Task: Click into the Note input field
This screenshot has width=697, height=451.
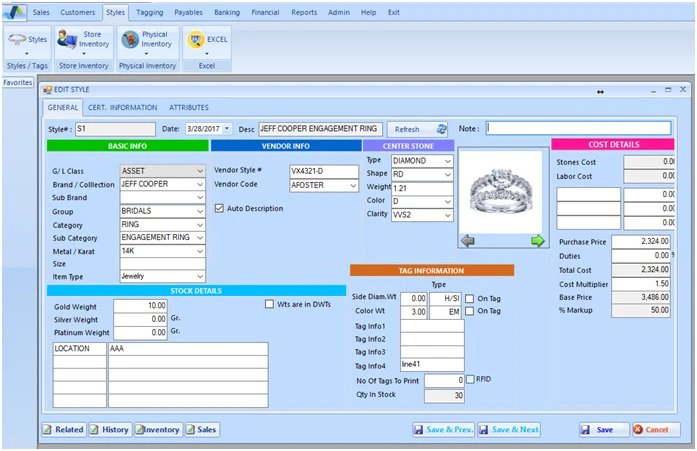Action: [578, 128]
